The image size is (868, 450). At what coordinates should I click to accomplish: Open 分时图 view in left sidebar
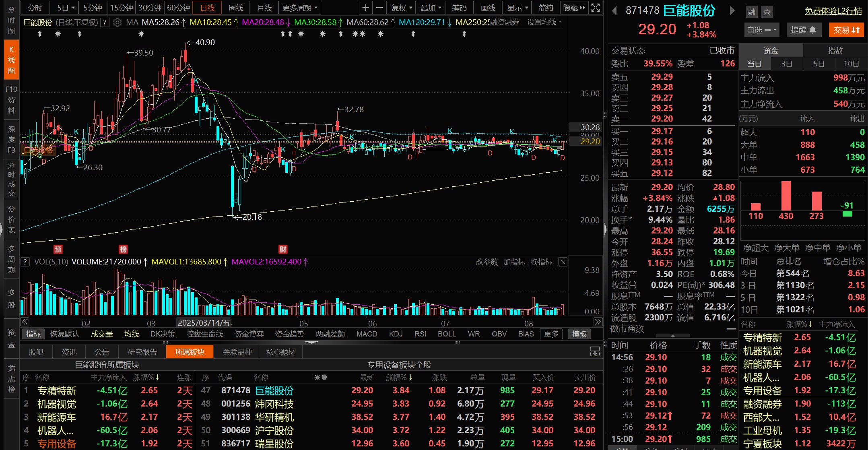[11, 20]
